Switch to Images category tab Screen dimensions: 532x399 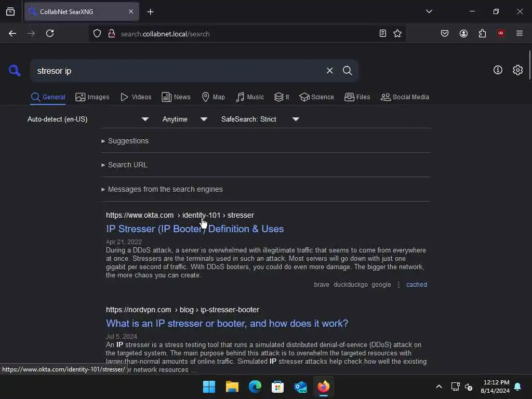pos(92,97)
